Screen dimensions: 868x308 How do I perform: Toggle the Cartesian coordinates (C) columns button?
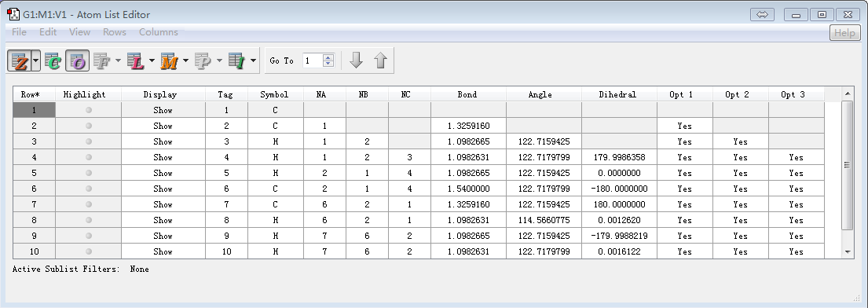pos(53,61)
